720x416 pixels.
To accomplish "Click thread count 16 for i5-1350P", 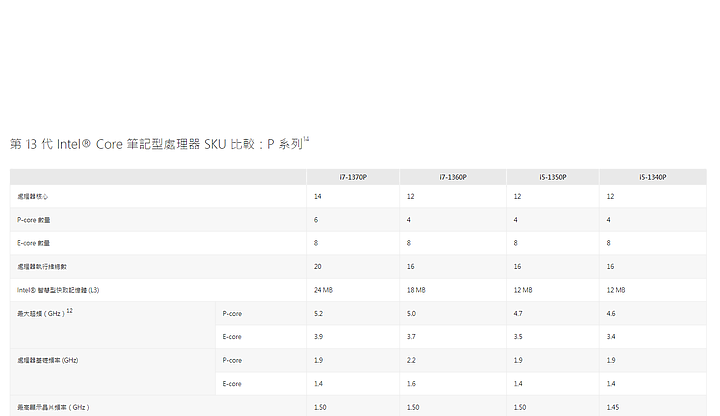I will click(518, 267).
